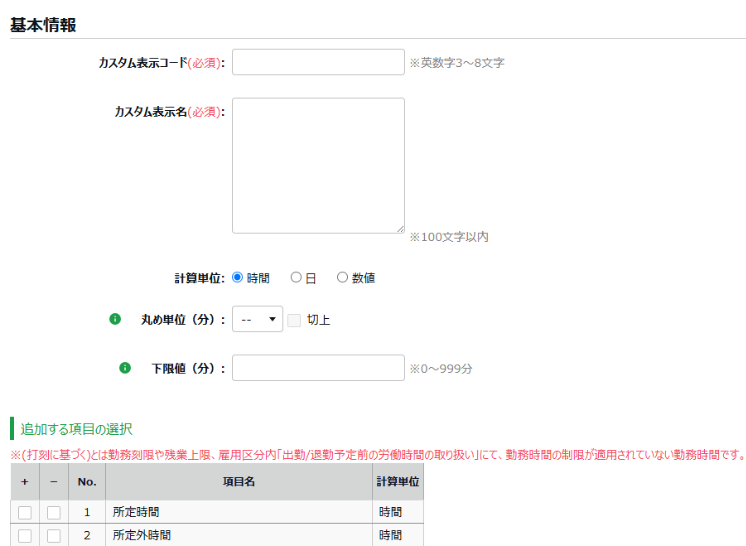Check the plus checkbox for 所定外時間 row
Image resolution: width=746 pixels, height=546 pixels.
25,536
